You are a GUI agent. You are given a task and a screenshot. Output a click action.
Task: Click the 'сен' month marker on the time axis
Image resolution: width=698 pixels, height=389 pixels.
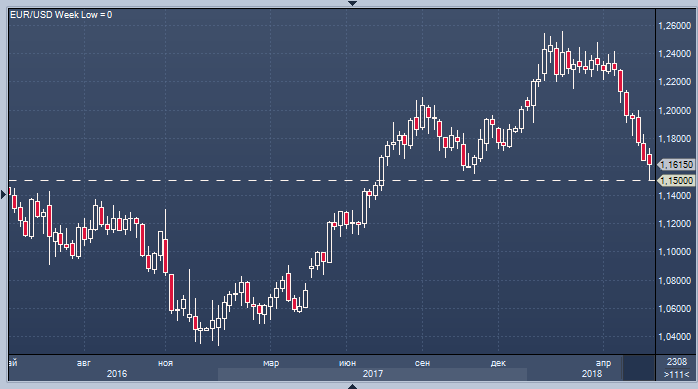click(422, 363)
